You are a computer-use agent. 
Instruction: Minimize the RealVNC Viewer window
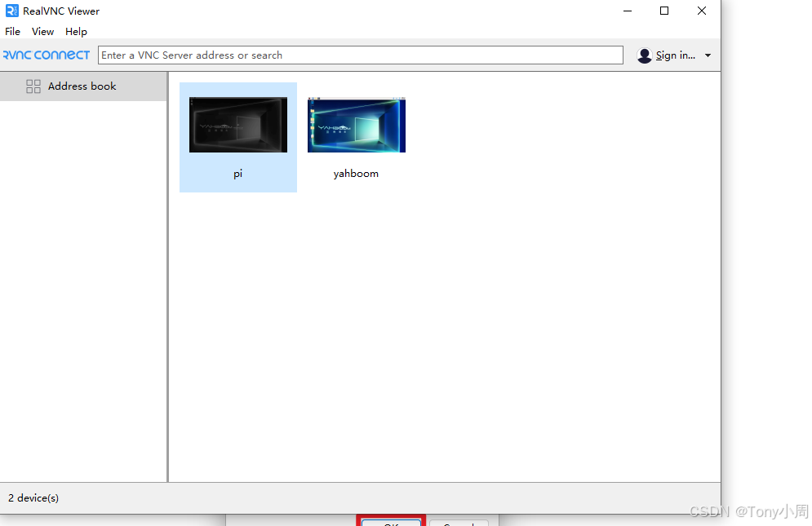point(628,11)
